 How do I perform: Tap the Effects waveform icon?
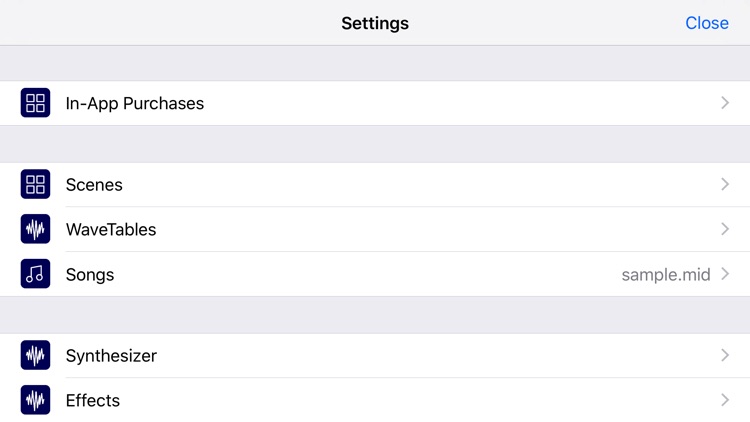click(x=35, y=400)
